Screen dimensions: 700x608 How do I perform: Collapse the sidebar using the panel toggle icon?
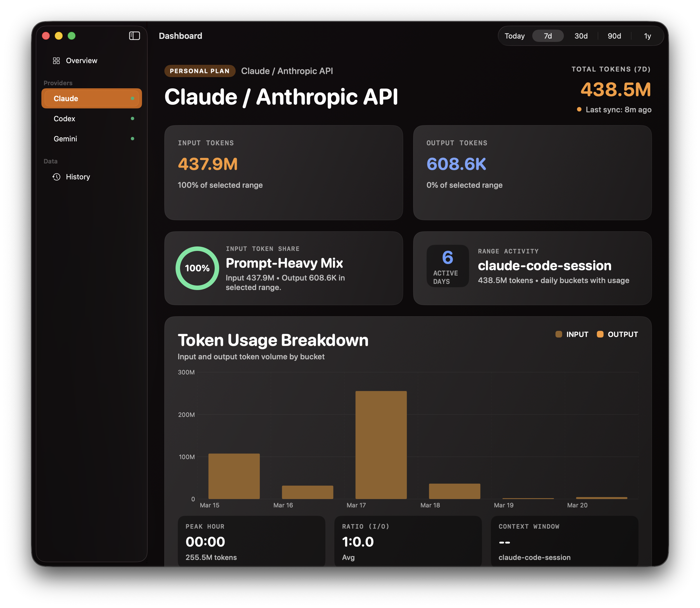tap(134, 36)
